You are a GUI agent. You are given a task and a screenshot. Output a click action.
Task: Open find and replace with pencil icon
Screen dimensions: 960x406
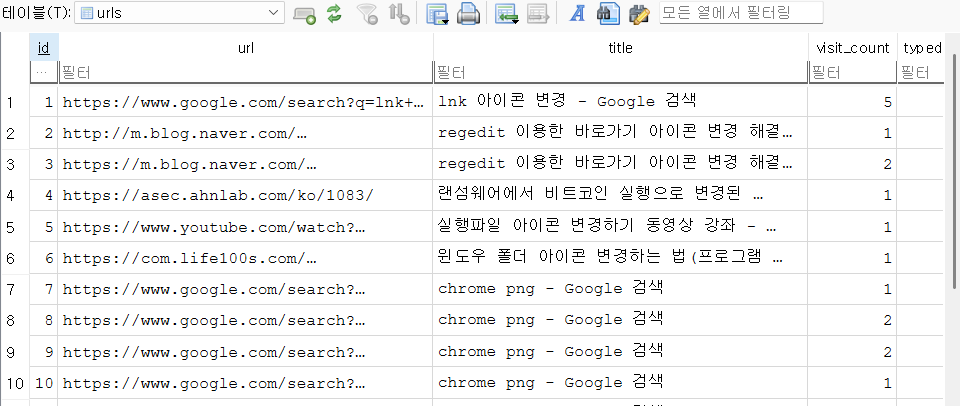[x=639, y=13]
